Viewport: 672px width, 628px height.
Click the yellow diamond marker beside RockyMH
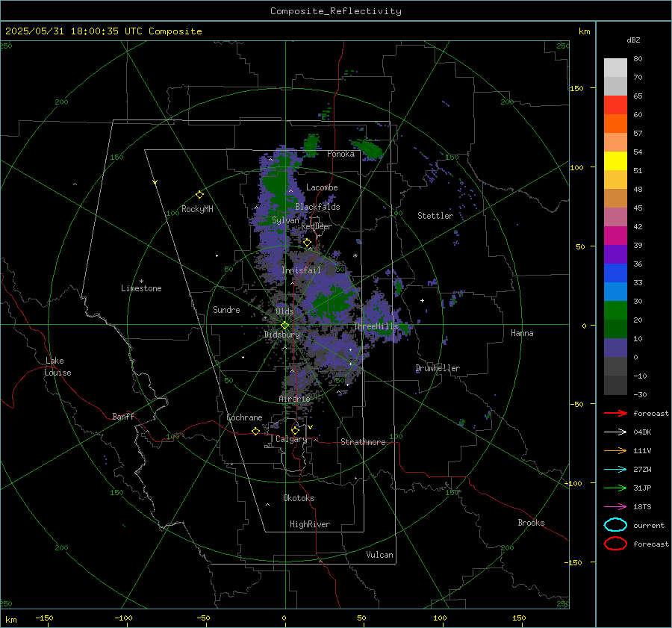click(199, 195)
